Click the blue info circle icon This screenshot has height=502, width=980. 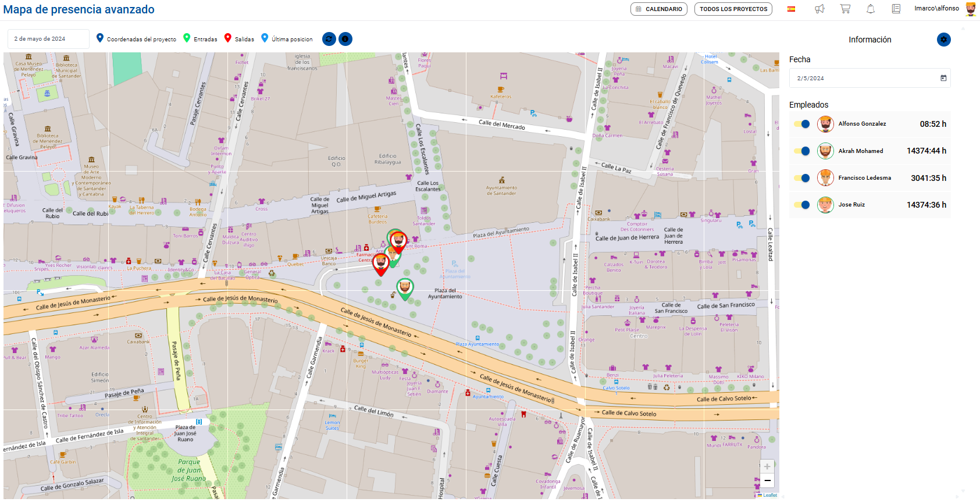(345, 39)
